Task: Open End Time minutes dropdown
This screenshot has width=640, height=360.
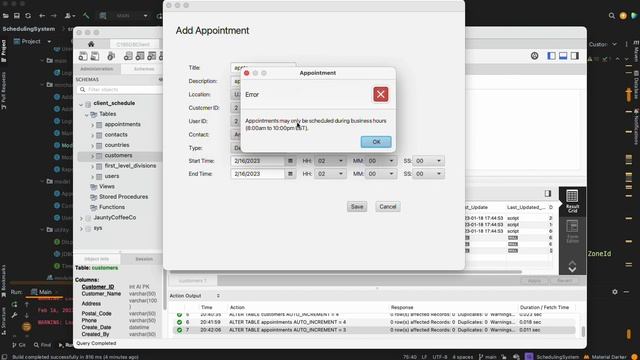Action: click(x=381, y=174)
